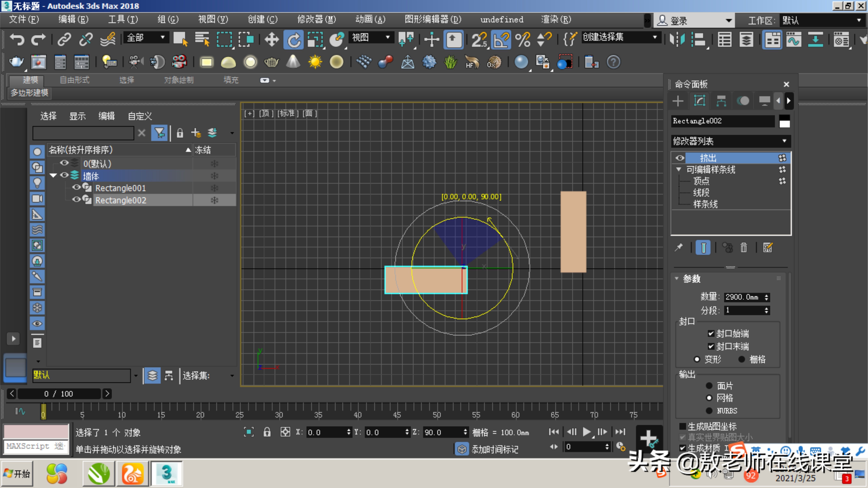Uncheck 封口末端 checkbox

711,346
